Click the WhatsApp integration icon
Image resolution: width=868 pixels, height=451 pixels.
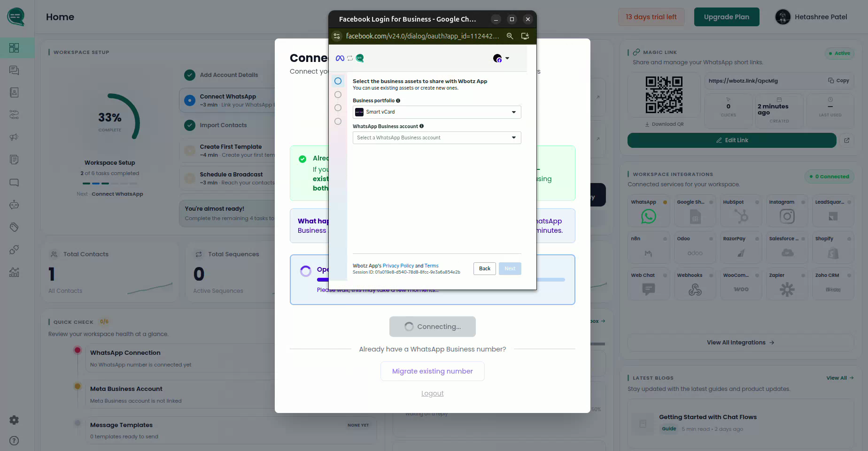[649, 216]
